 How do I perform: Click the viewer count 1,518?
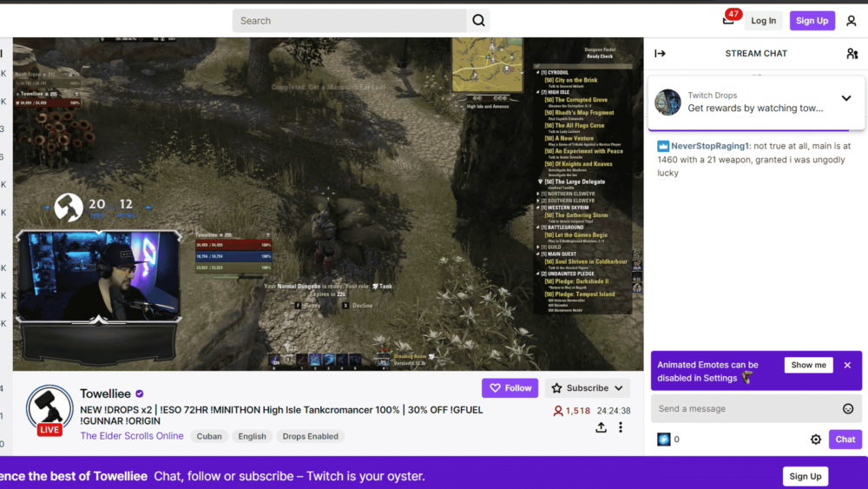click(572, 411)
